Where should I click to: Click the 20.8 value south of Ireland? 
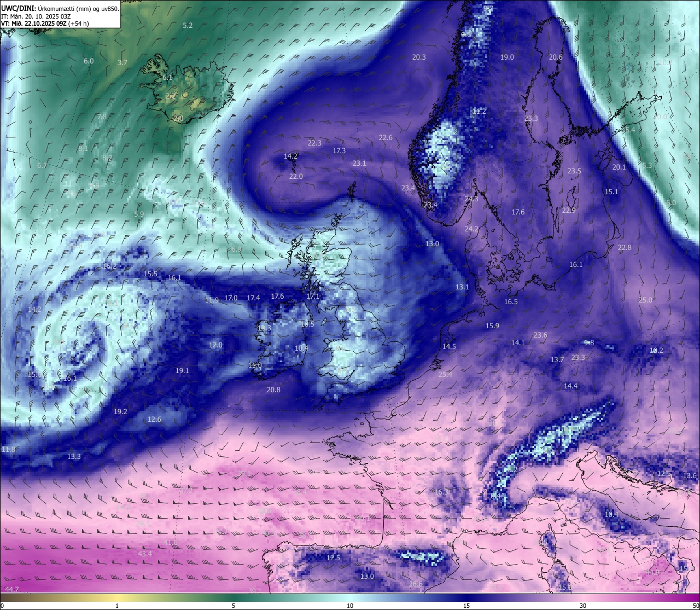click(x=273, y=390)
